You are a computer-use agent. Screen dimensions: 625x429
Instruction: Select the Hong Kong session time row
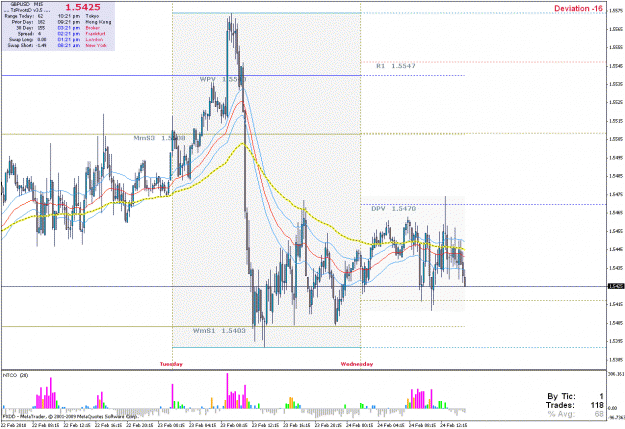[x=84, y=22]
